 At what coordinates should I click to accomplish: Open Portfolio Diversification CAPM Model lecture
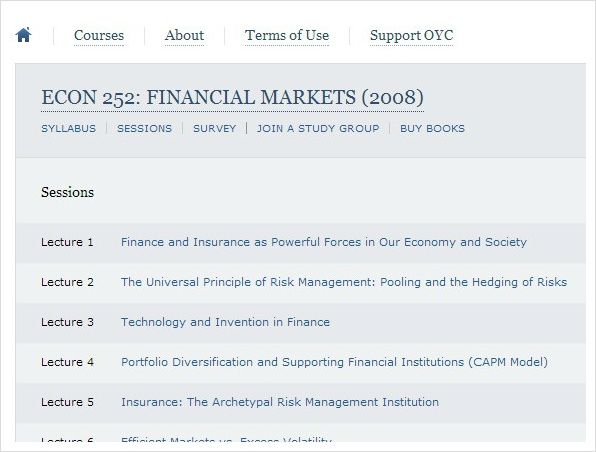point(334,362)
